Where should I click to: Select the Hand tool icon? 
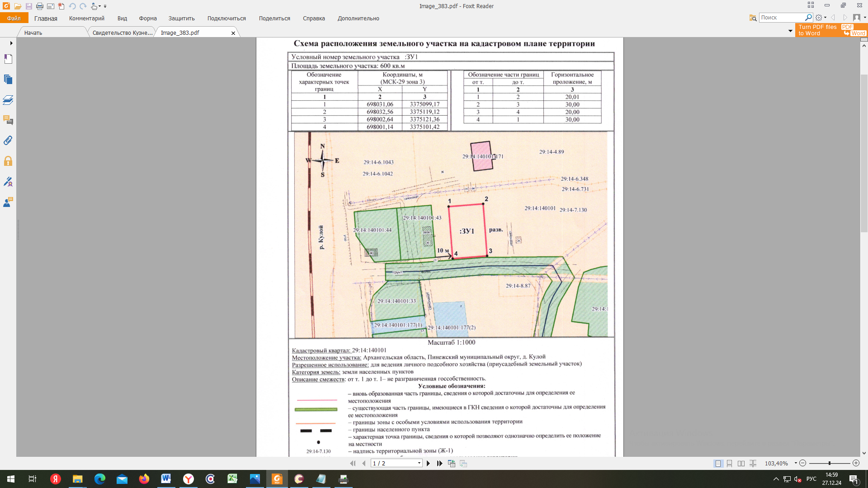coord(94,6)
